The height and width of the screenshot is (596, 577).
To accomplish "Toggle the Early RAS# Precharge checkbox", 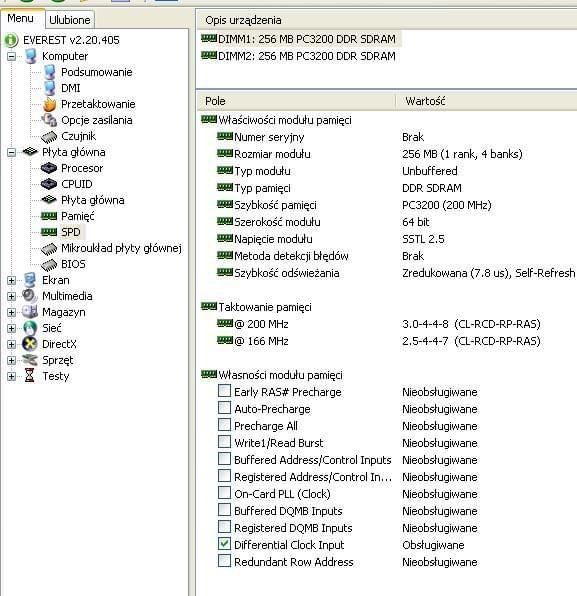I will click(224, 391).
